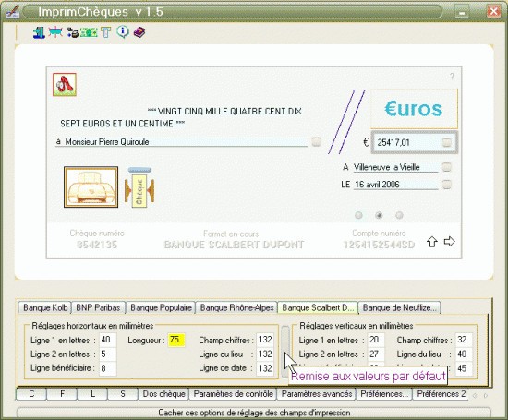Click horizontal Ligne bénéficiaire field
This screenshot has height=420, width=508.
pos(107,368)
